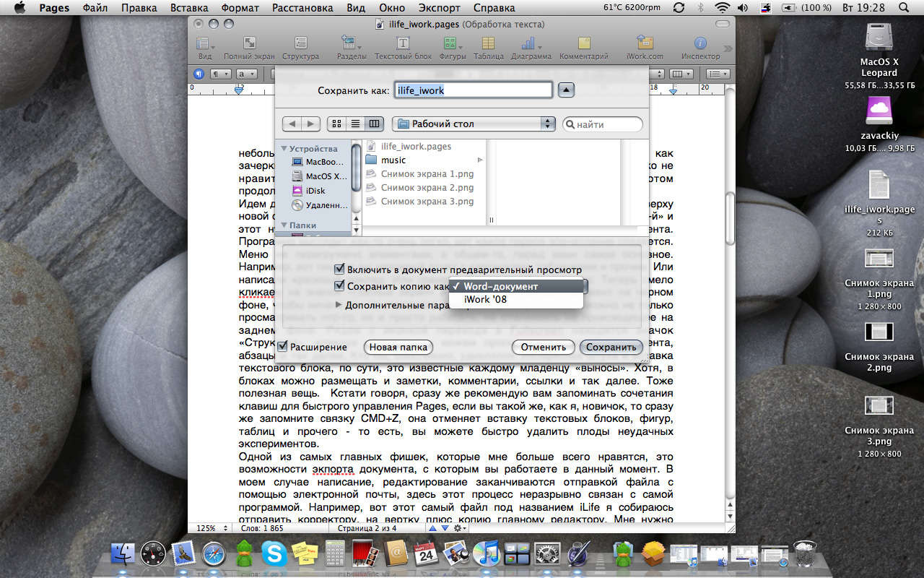Screen dimensions: 924x578
Task: Choose iWork '08 in format popup
Action: [515, 299]
